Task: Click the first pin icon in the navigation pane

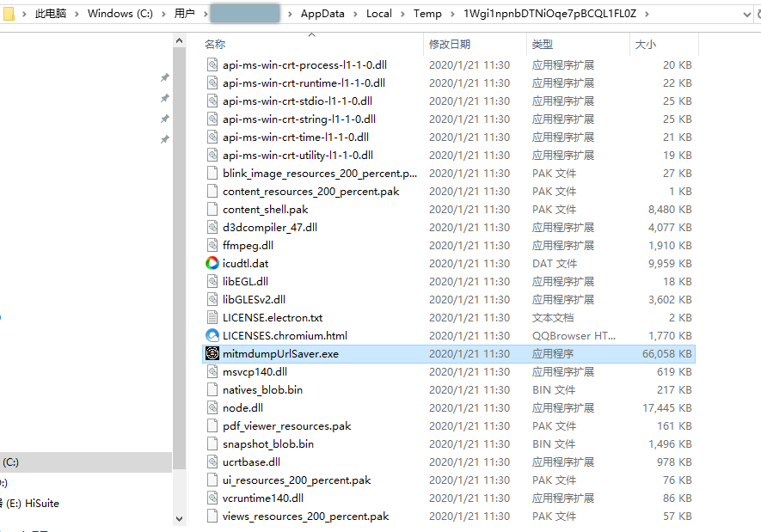Action: click(165, 77)
